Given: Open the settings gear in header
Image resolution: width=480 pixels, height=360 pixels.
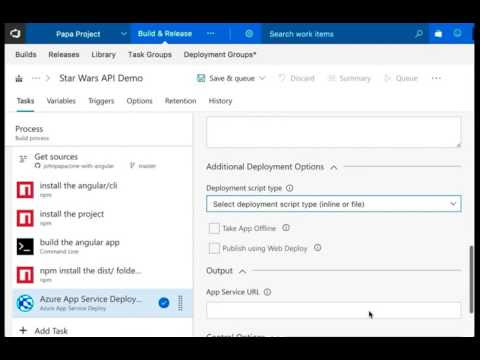Looking at the screenshot, I should coord(249,34).
